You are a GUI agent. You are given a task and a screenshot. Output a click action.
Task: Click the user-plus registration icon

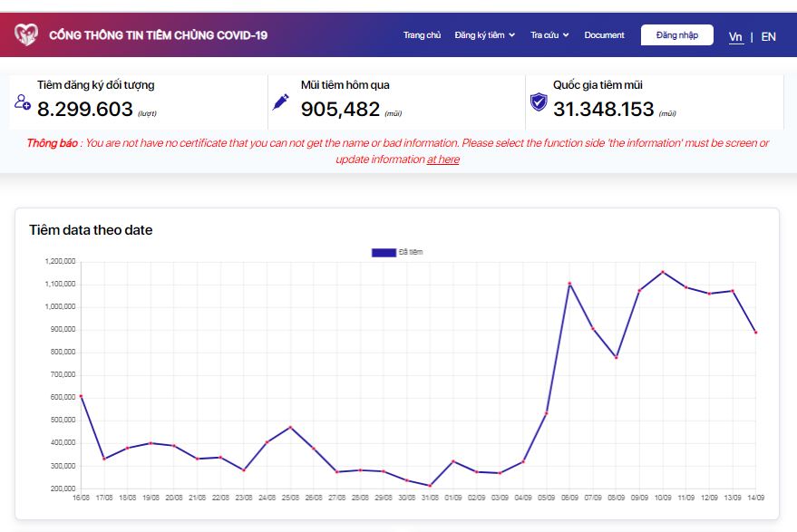[23, 102]
